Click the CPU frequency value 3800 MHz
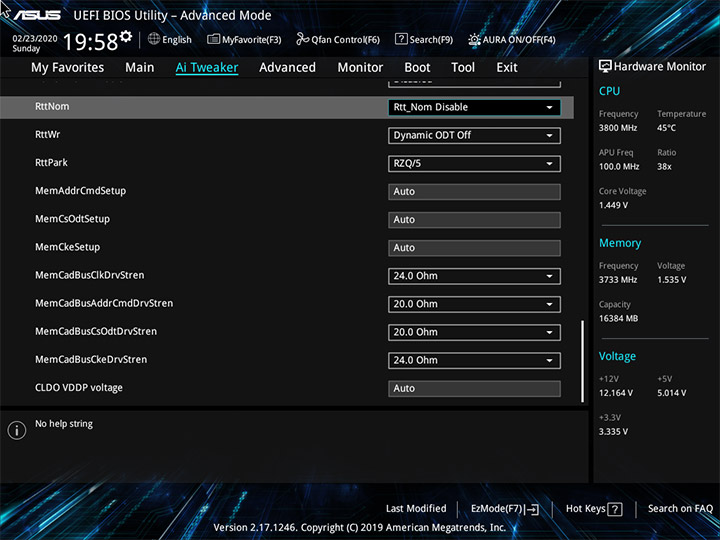 pos(618,128)
